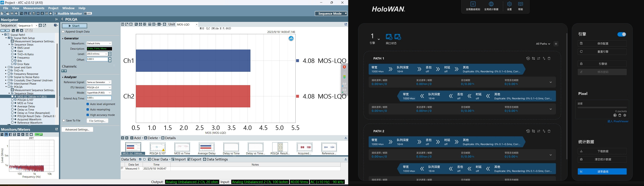644x186 pixels.
Task: Enable Append Graph Data checkbox
Action: [63, 32]
